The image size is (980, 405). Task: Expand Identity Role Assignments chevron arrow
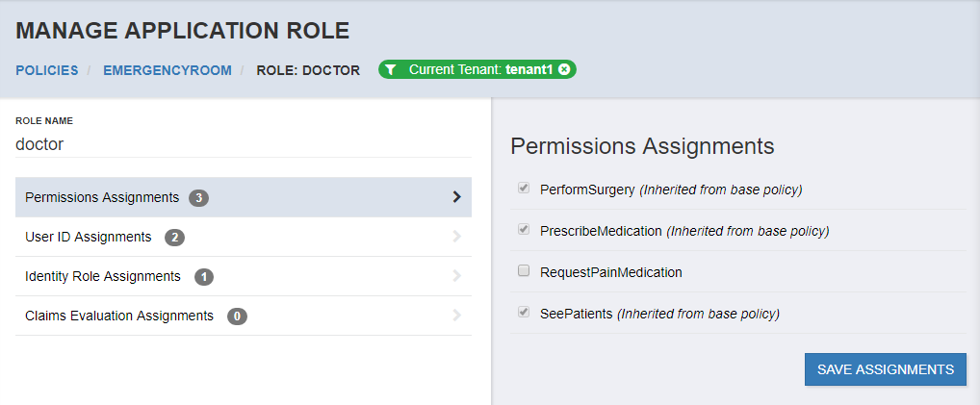click(x=457, y=276)
